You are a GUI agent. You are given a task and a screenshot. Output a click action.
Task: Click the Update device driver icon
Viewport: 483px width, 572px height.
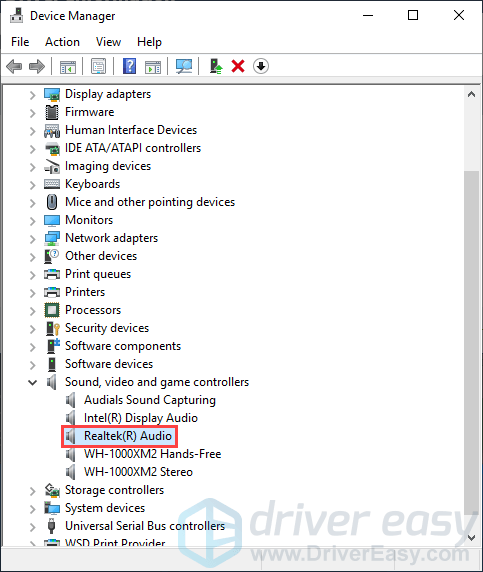216,66
